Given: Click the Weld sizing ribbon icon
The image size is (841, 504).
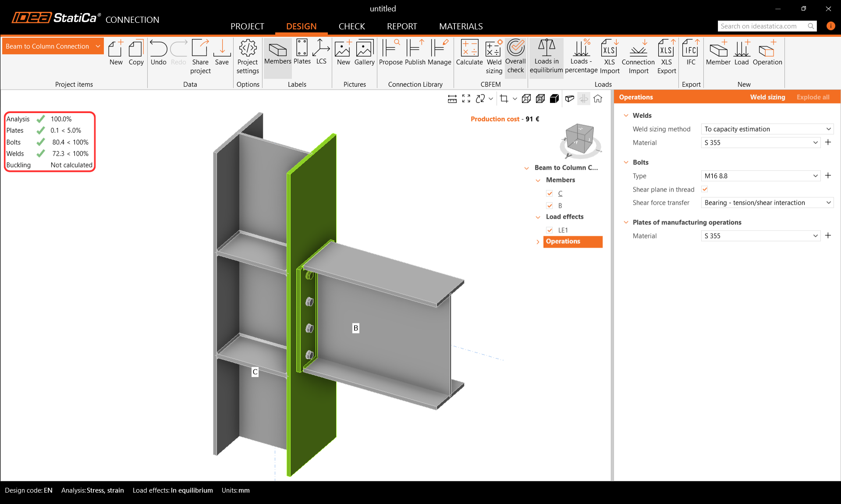Looking at the screenshot, I should tap(494, 57).
